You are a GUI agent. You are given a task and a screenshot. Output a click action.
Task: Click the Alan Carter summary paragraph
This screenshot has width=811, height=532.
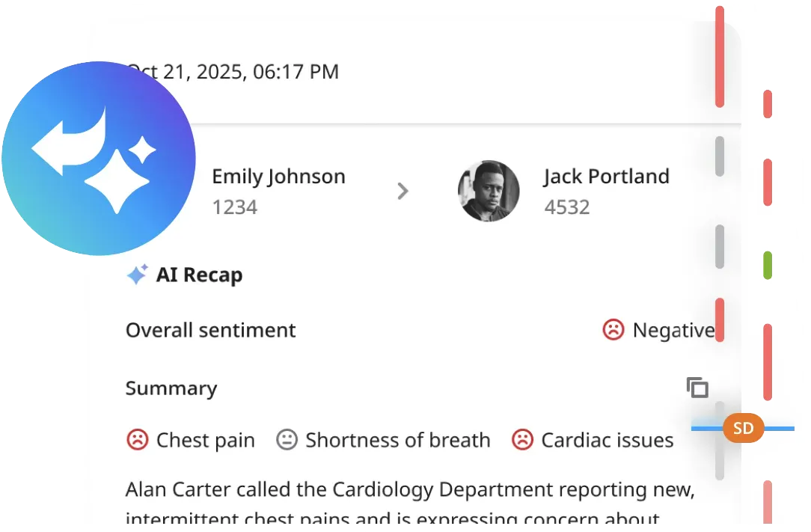coord(410,502)
